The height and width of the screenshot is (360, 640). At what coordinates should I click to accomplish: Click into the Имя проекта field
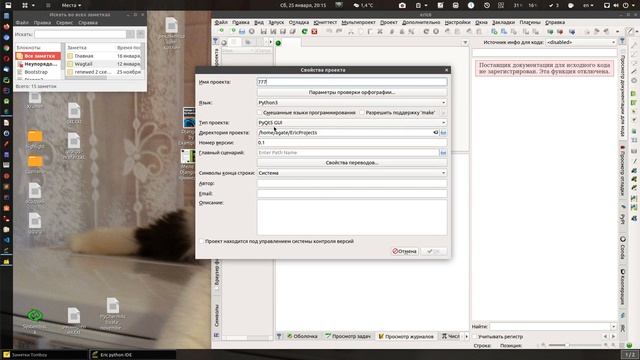click(352, 82)
